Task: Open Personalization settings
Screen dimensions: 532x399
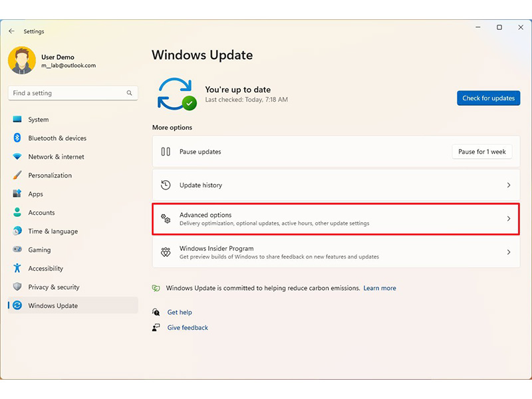Action: (50, 176)
